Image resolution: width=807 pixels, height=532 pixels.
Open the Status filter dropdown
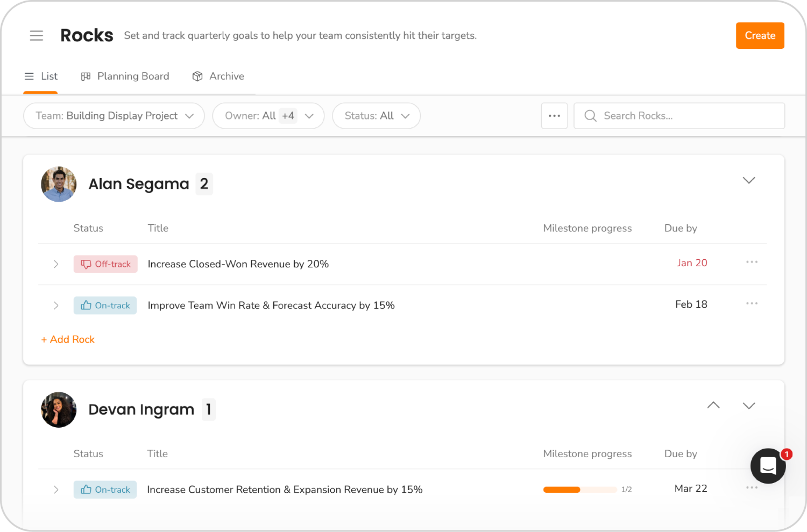tap(376, 116)
